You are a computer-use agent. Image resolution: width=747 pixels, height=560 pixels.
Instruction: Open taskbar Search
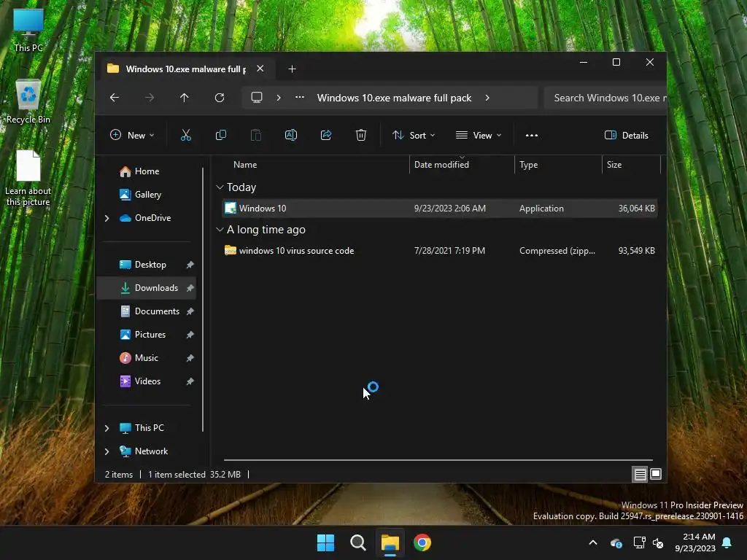[x=357, y=542]
